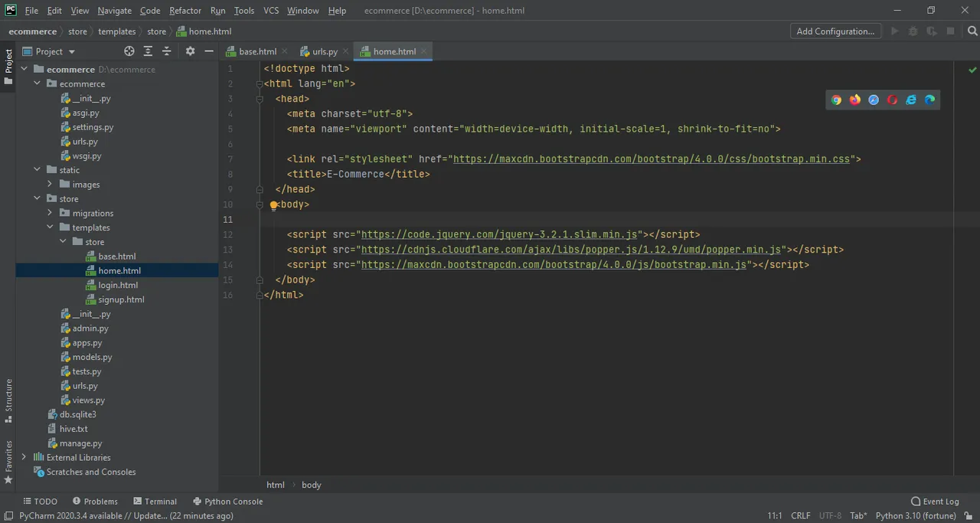Select settings.py in project tree
980x523 pixels.
pos(93,127)
